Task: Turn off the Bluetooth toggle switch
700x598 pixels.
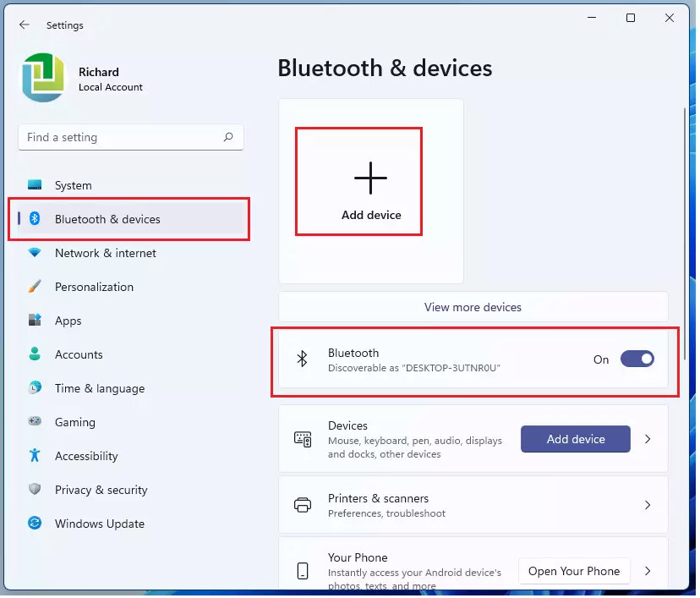Action: 639,360
